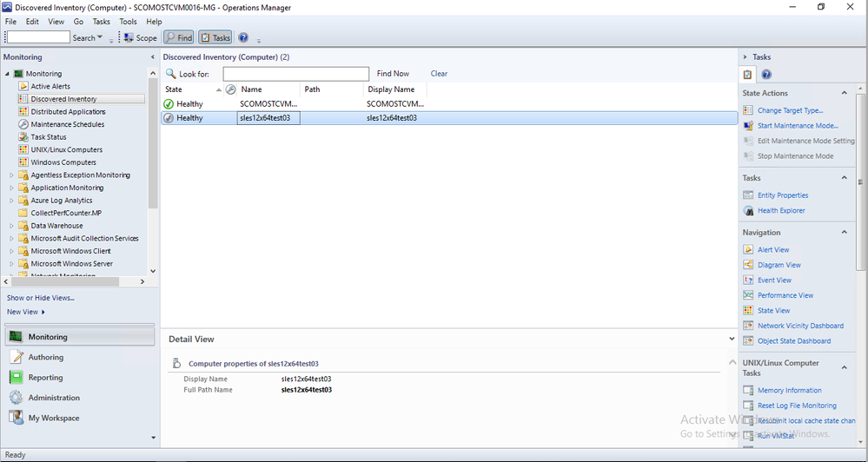Click maintenance mode column header icon

231,89
